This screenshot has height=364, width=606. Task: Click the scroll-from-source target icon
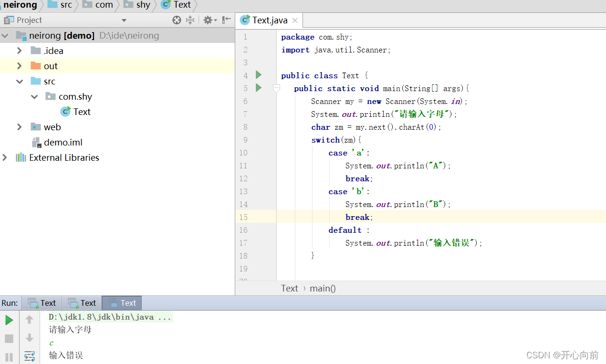(x=177, y=20)
